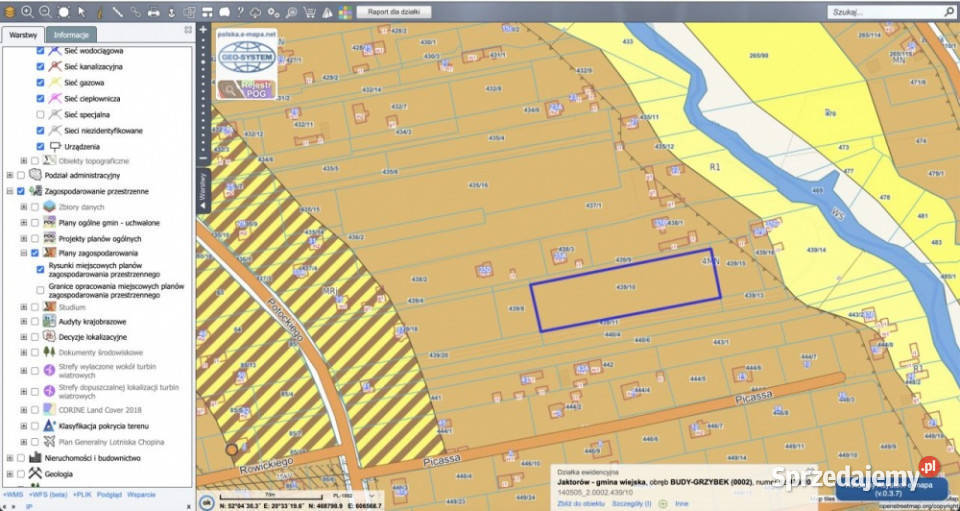The height and width of the screenshot is (511, 960).
Task: Click the Szczegóły link in parcel popup
Action: 632,503
